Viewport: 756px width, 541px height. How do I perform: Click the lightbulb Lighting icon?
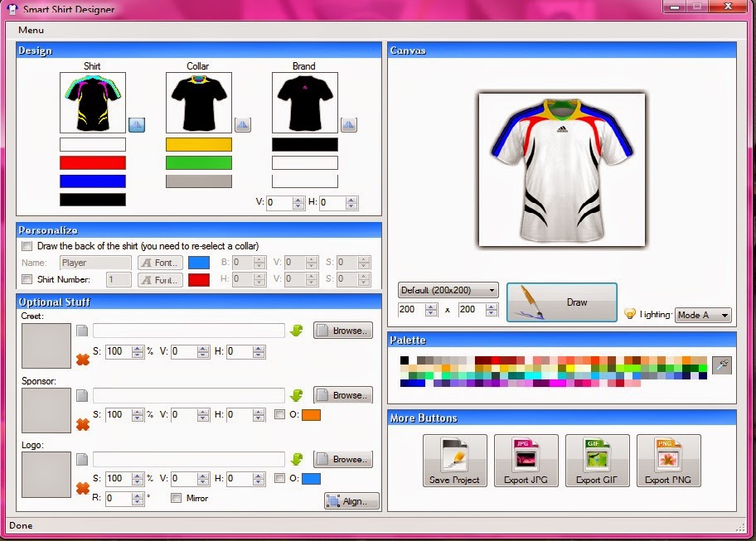(630, 314)
